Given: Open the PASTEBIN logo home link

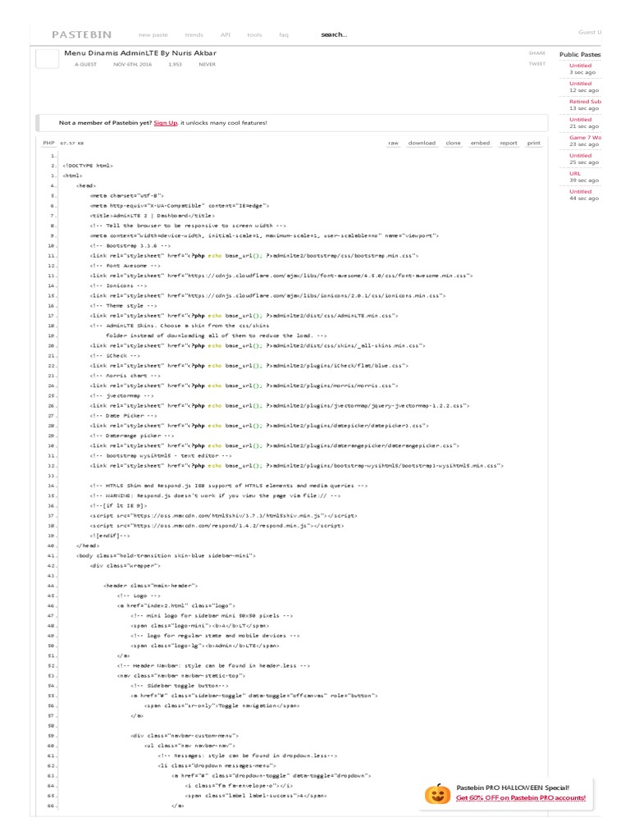Looking at the screenshot, I should (x=82, y=34).
